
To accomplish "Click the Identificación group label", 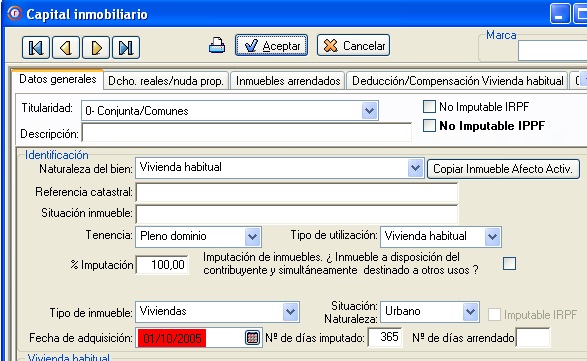I will (57, 155).
